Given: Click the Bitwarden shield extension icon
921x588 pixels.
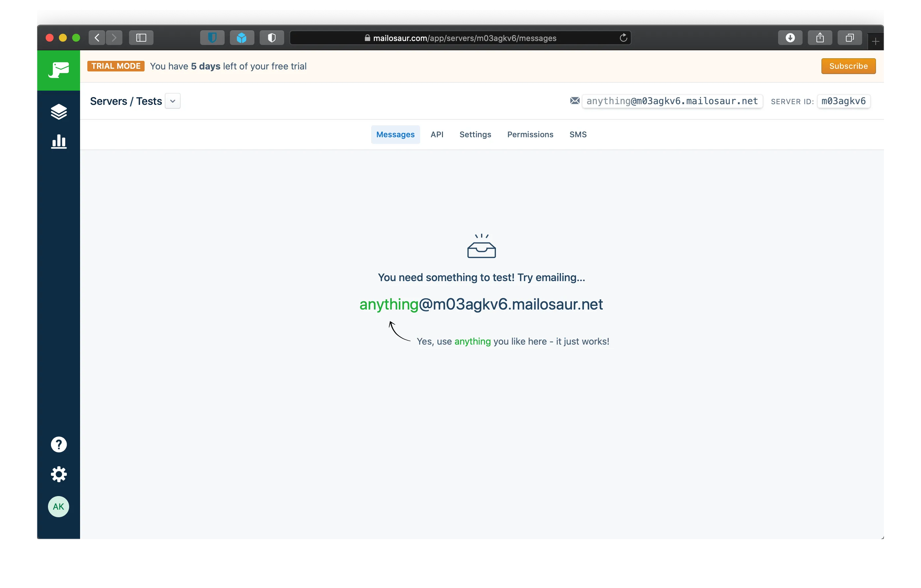Looking at the screenshot, I should coord(212,38).
